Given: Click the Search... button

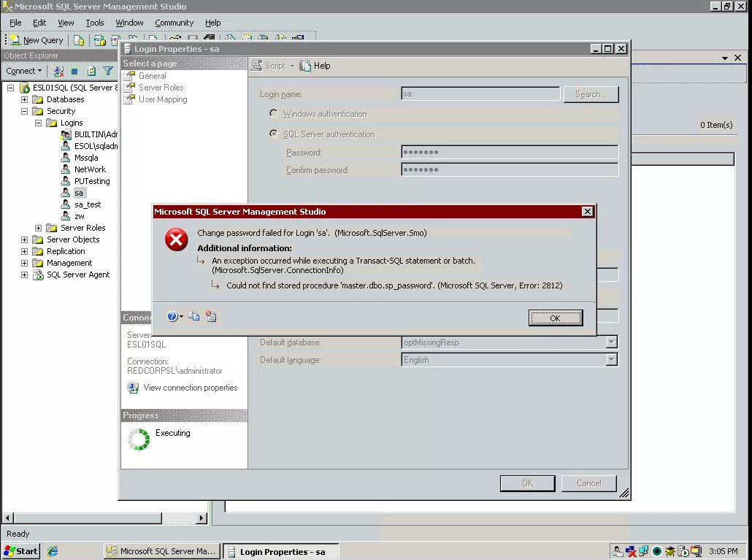Looking at the screenshot, I should pos(591,94).
